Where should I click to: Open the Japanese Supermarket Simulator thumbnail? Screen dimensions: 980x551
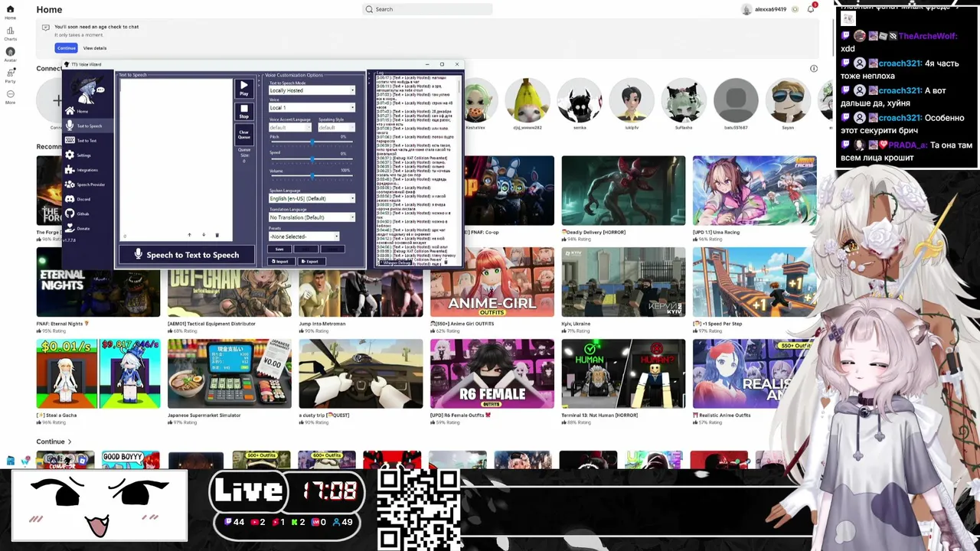pyautogui.click(x=230, y=374)
